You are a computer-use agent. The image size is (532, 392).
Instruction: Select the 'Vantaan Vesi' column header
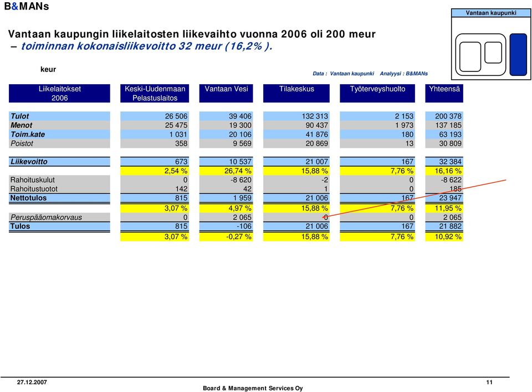click(226, 93)
